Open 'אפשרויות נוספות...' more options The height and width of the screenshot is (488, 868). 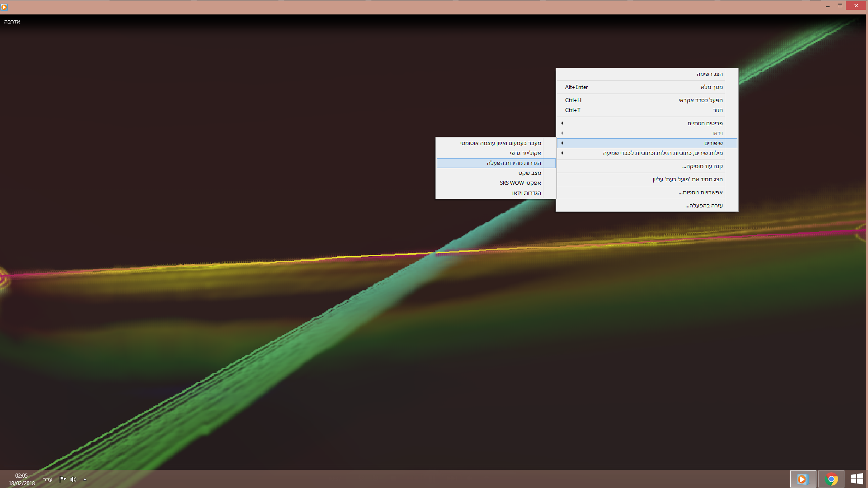coord(700,192)
